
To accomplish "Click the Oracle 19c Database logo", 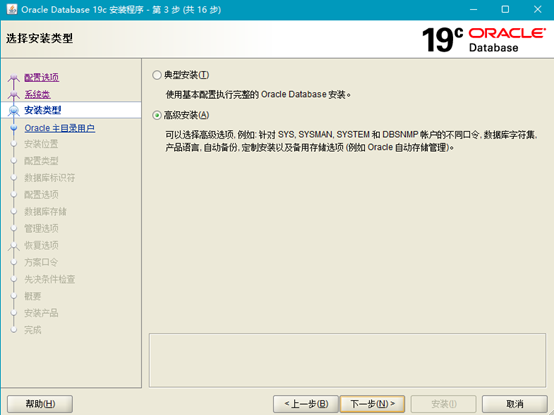I will click(x=484, y=40).
